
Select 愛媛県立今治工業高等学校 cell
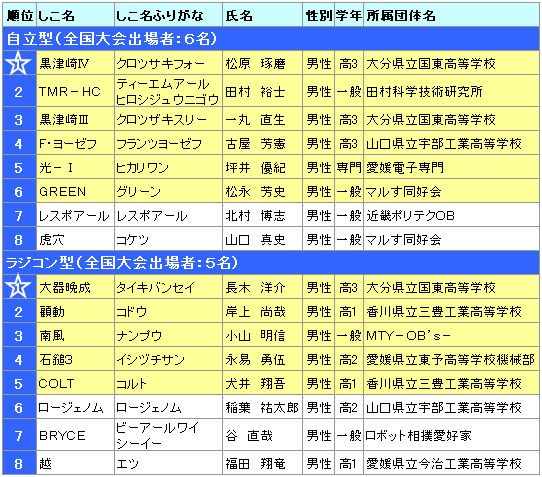pyautogui.click(x=451, y=463)
